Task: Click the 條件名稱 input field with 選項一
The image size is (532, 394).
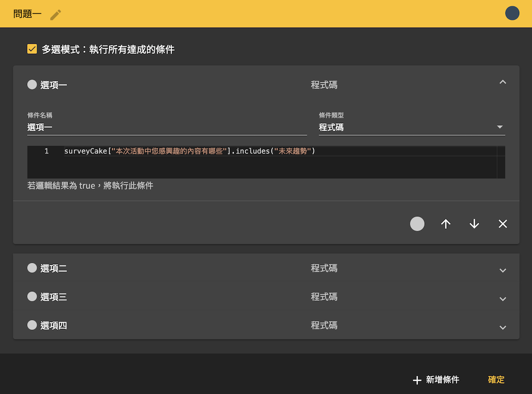Action: [167, 127]
